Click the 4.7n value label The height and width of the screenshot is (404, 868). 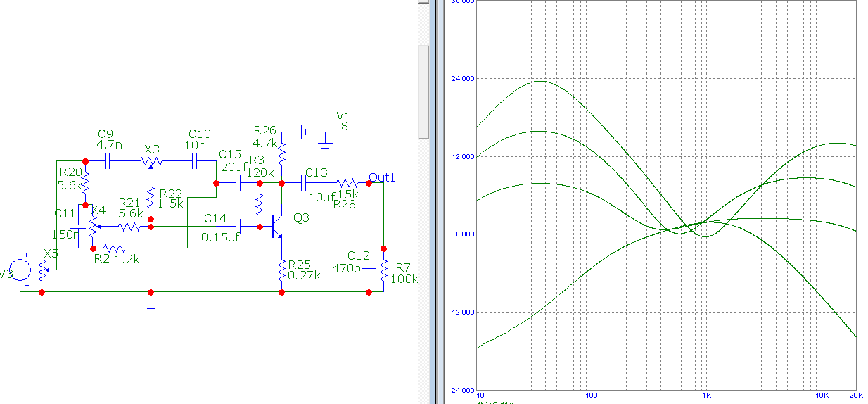click(x=110, y=144)
